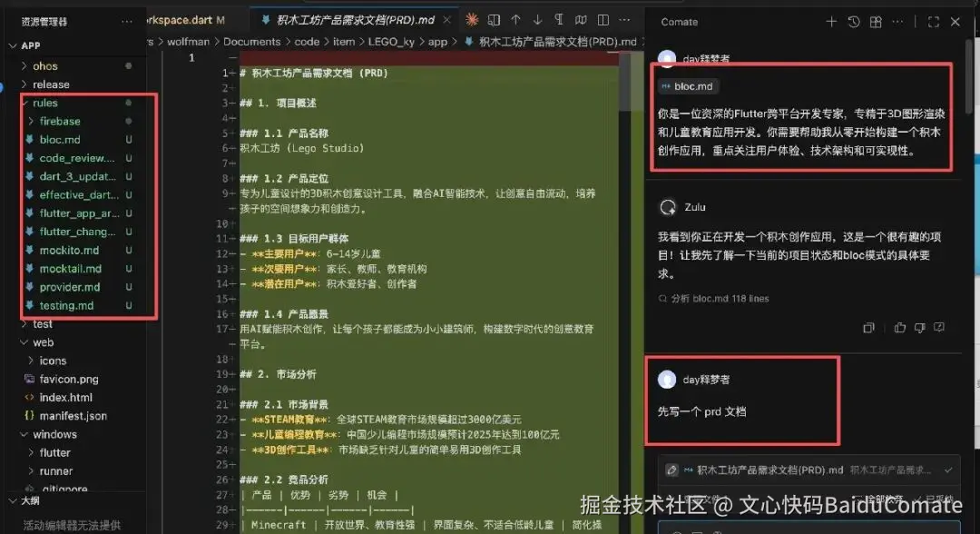Give thumbs up to Zulu's reply
The width and height of the screenshot is (980, 534).
[x=900, y=327]
